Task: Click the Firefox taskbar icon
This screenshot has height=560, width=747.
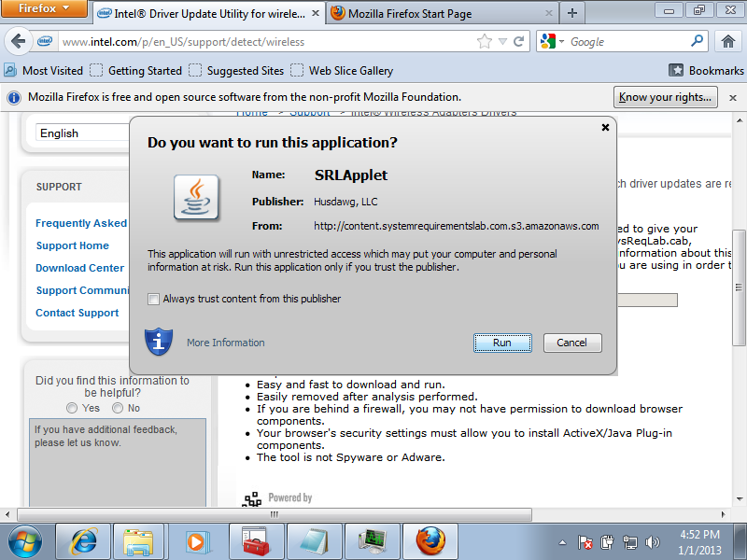Action: point(430,542)
